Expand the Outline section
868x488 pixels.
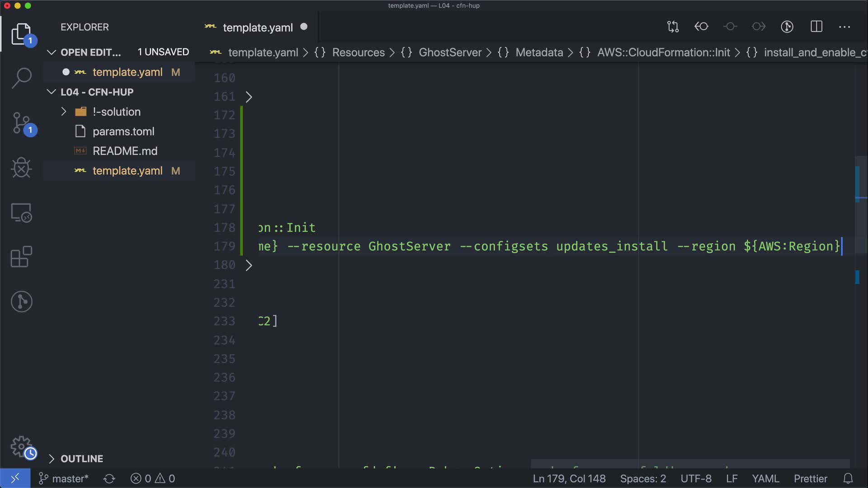point(52,459)
